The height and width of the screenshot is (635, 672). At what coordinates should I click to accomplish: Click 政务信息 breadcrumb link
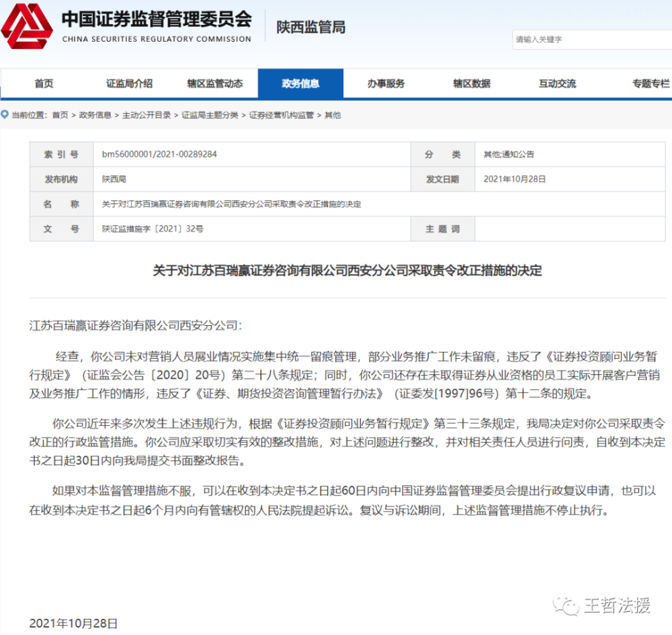[x=95, y=115]
